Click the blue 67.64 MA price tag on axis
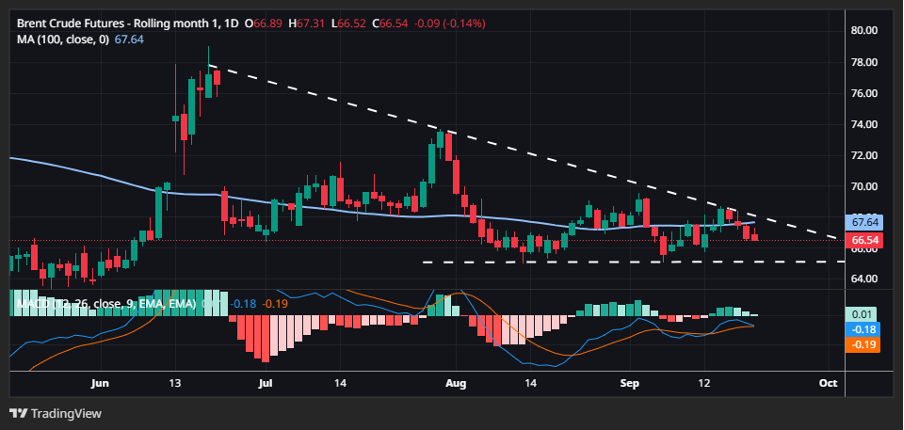 pyautogui.click(x=863, y=222)
